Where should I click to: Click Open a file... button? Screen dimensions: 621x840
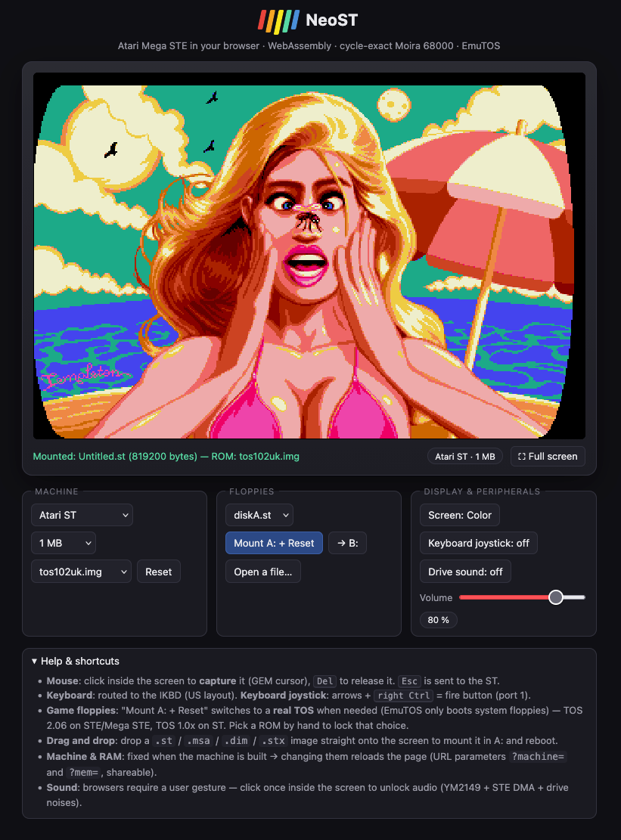tap(263, 572)
